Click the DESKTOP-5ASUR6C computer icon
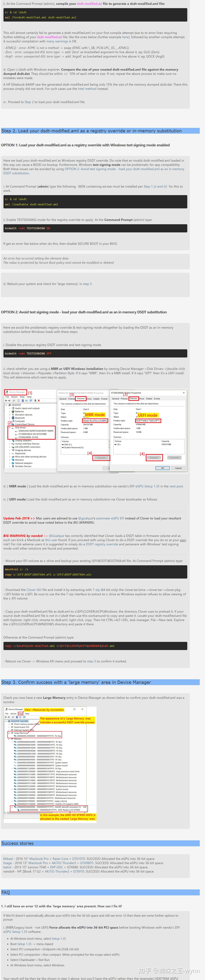The height and width of the screenshot is (980, 205). pyautogui.click(x=9, y=721)
